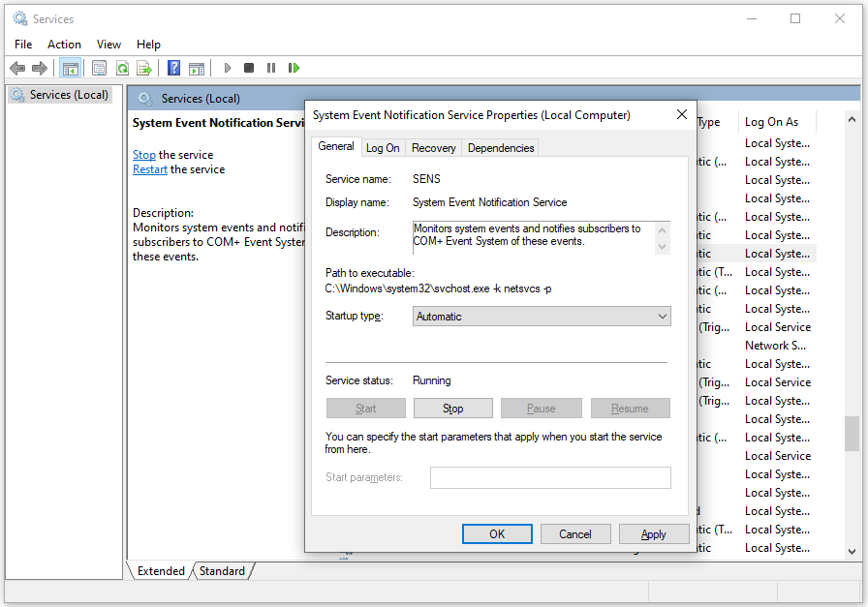The height and width of the screenshot is (607, 868).
Task: Click the Stop button in service status
Action: [452, 409]
